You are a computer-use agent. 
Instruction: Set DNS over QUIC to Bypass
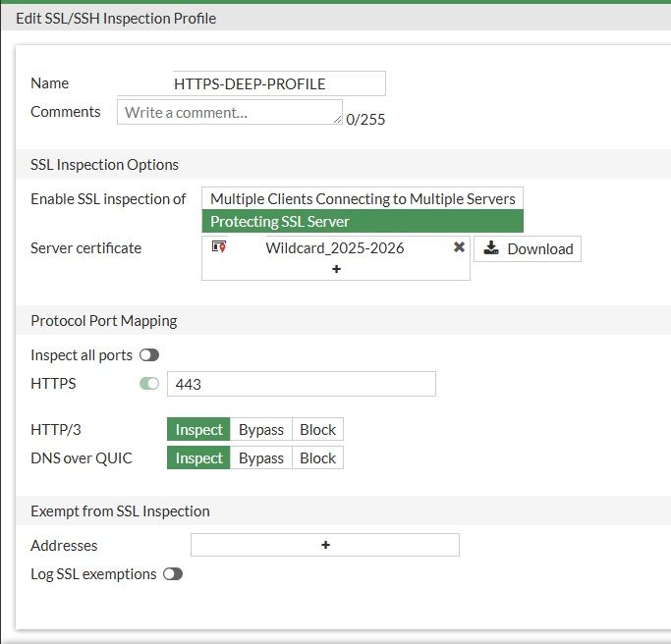[261, 458]
